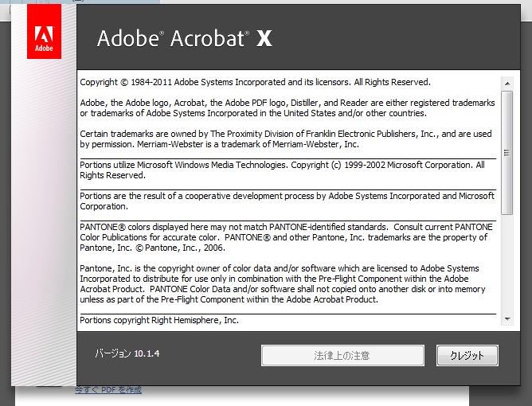Click the バージョン 10.1.4 version label
The height and width of the screenshot is (406, 532).
[x=127, y=353]
